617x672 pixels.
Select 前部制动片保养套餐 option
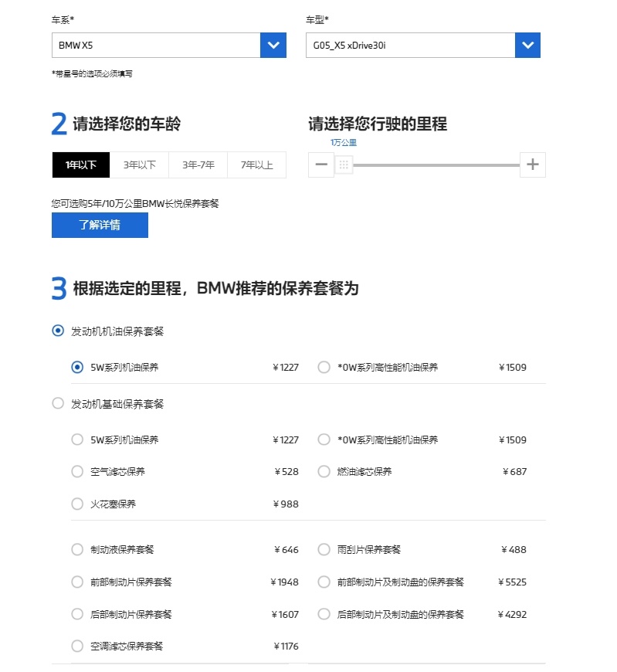click(77, 582)
